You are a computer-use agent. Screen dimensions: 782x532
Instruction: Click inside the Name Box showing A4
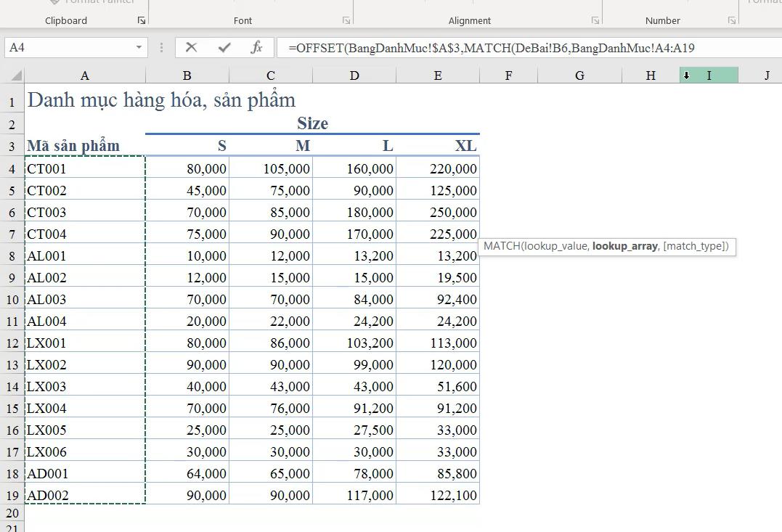click(65, 47)
